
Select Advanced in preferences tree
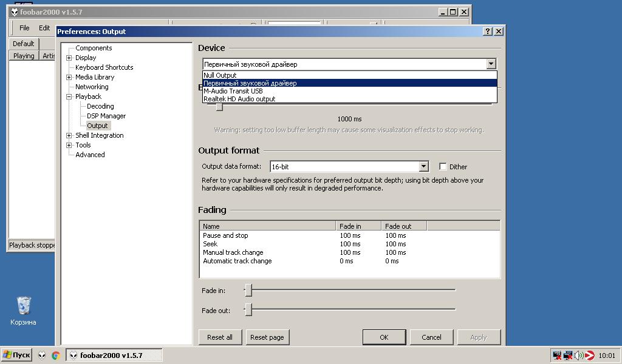pos(90,155)
